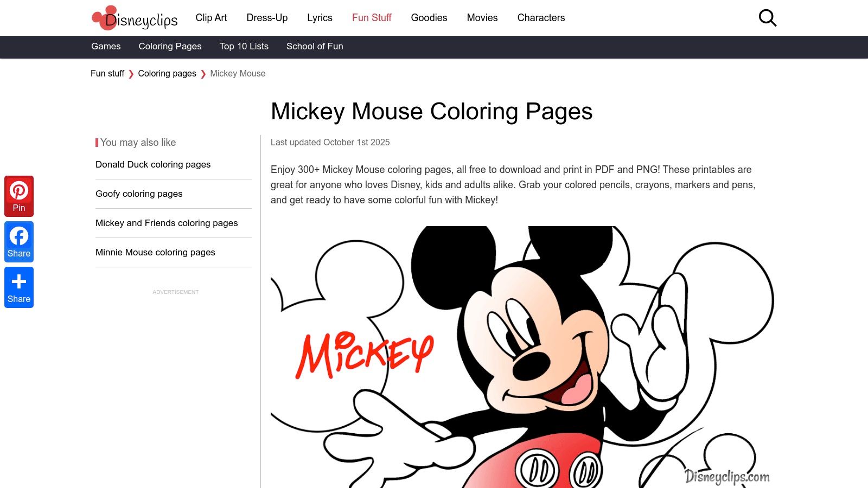The image size is (868, 488).
Task: Open more sharing options via plus icon
Action: [19, 287]
